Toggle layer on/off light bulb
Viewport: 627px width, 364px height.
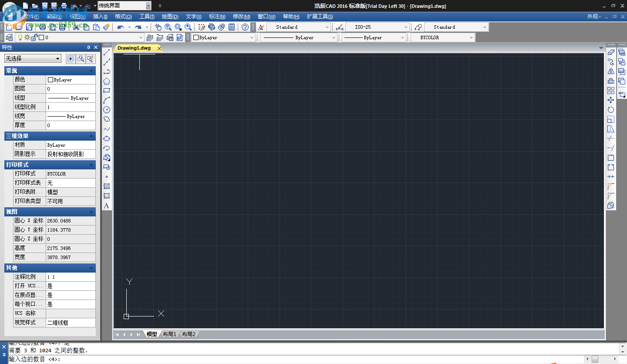coord(20,37)
